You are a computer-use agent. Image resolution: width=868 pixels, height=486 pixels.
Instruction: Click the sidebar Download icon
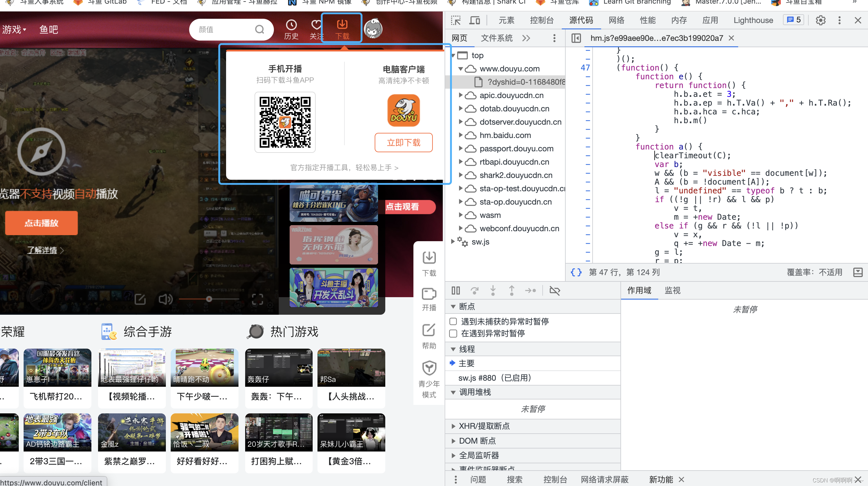pos(429,258)
